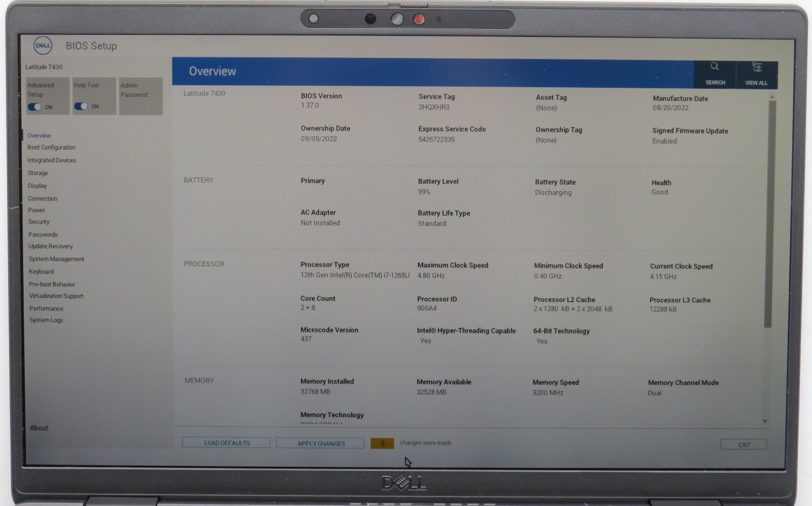812x506 pixels.
Task: Click the Battery State Discharging value
Action: (x=553, y=193)
